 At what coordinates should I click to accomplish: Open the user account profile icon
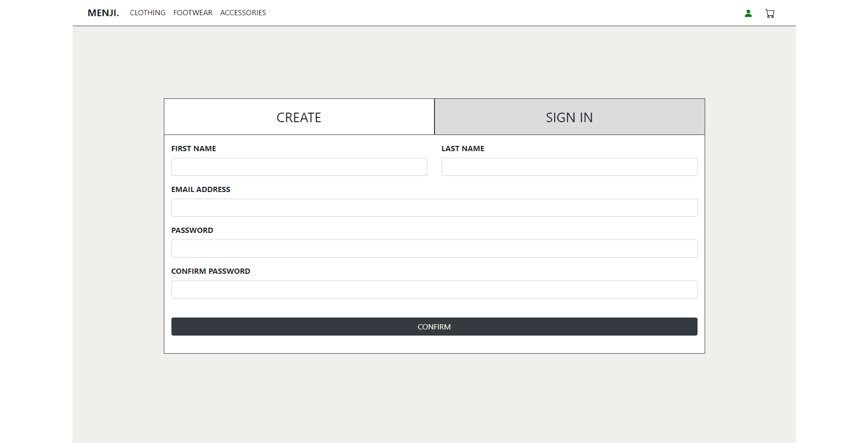coord(748,13)
